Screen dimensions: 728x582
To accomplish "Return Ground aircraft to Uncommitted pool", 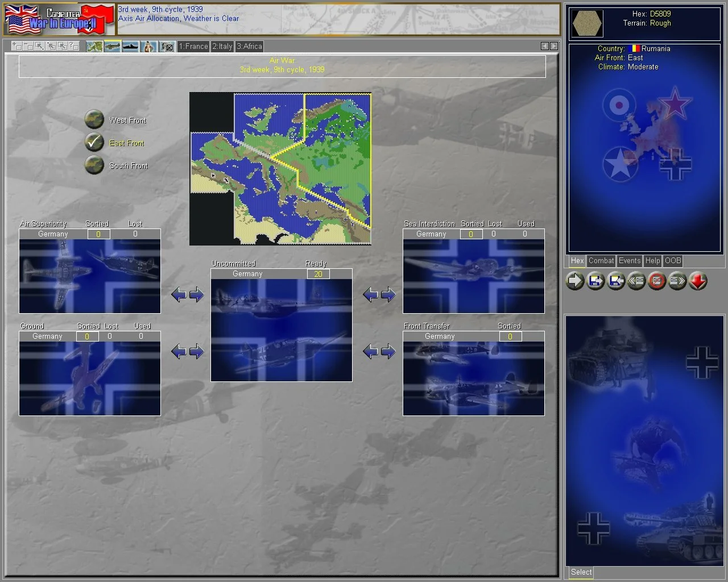I will click(196, 351).
